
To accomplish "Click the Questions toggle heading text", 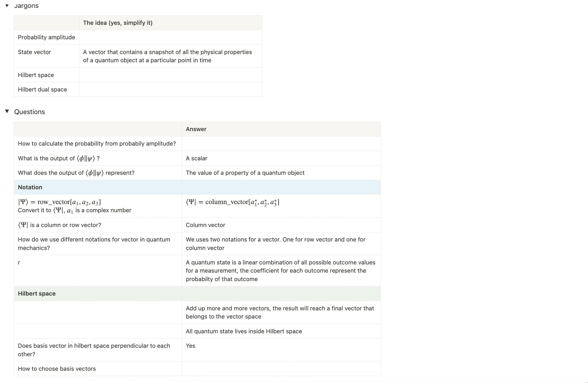I will tap(30, 112).
